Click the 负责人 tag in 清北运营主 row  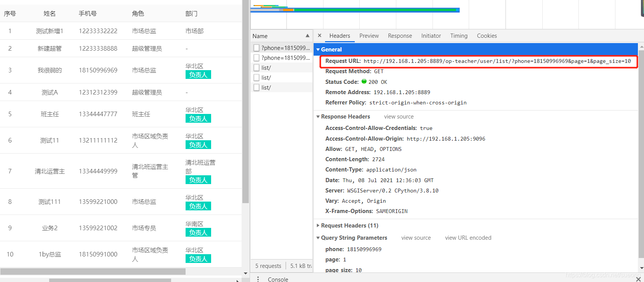(x=198, y=180)
